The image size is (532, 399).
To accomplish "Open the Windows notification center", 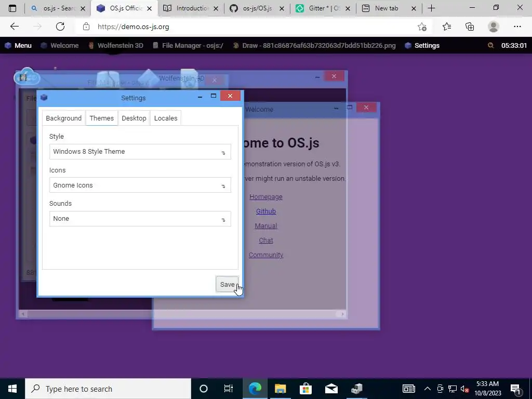I will pyautogui.click(x=516, y=389).
